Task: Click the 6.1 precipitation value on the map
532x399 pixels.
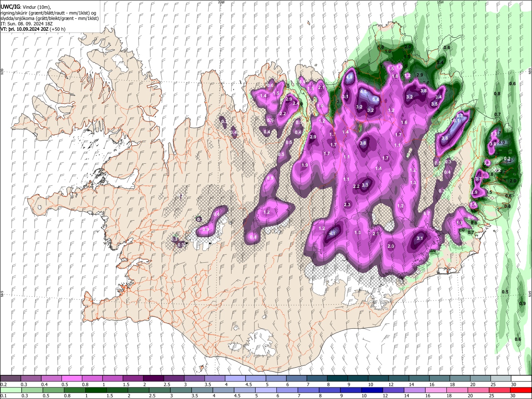Action: pyautogui.click(x=456, y=121)
